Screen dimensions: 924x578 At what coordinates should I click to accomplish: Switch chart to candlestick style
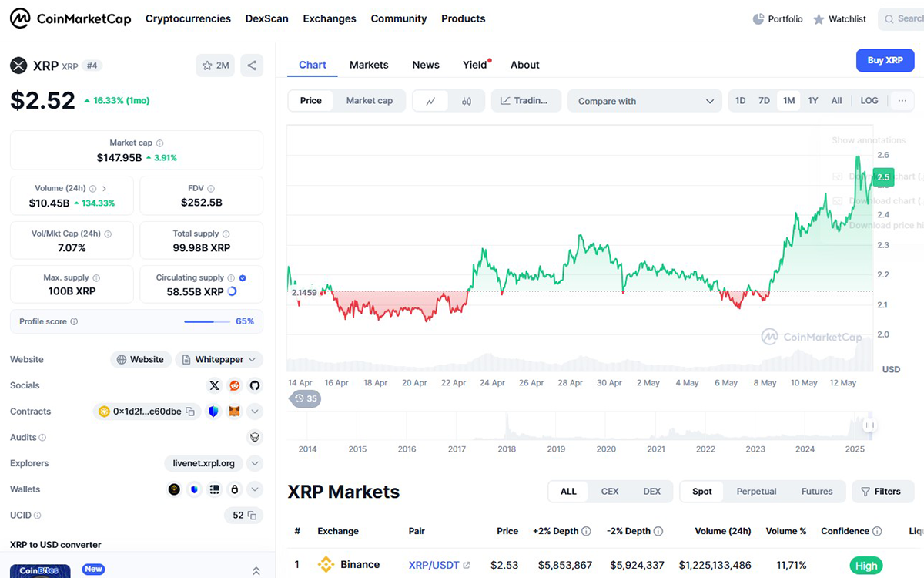coord(467,101)
